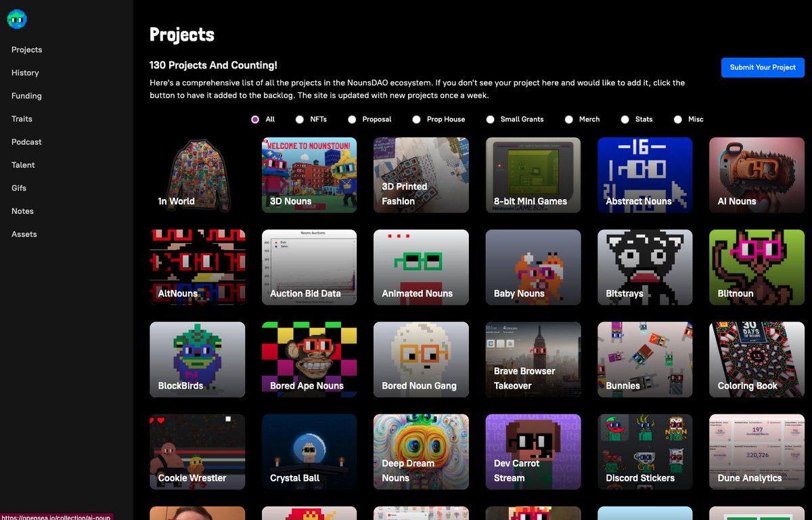
Task: Click the '130 Projects And Counting!' text
Action: [213, 66]
